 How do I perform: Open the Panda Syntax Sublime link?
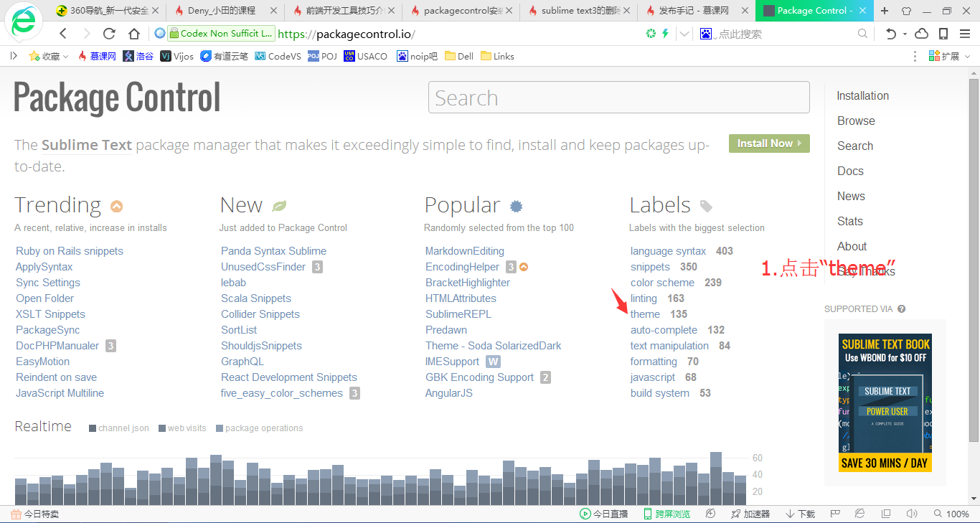[273, 251]
